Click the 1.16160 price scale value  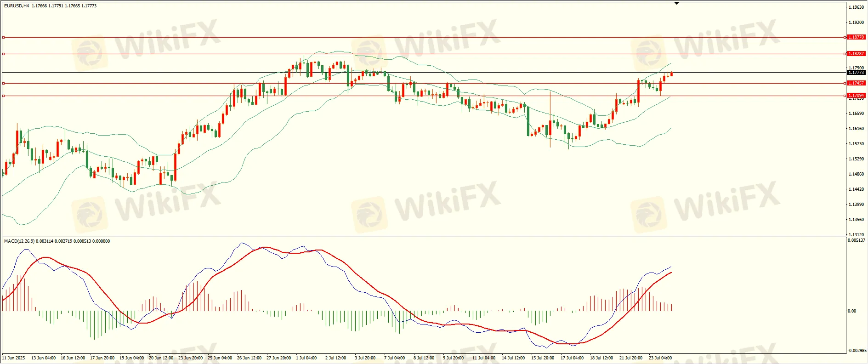pyautogui.click(x=856, y=128)
